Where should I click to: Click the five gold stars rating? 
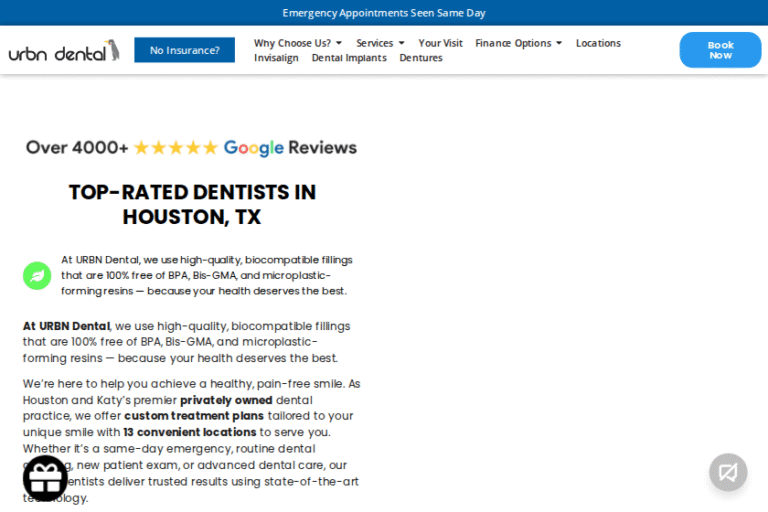click(175, 148)
